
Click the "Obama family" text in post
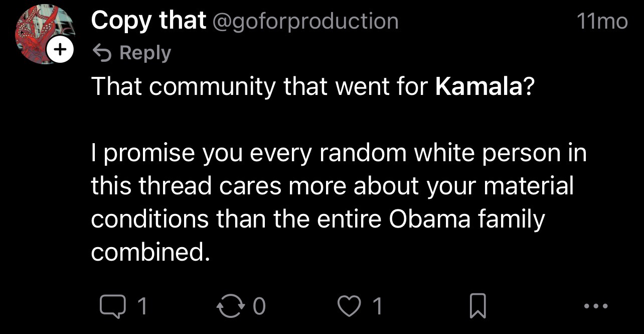click(466, 219)
